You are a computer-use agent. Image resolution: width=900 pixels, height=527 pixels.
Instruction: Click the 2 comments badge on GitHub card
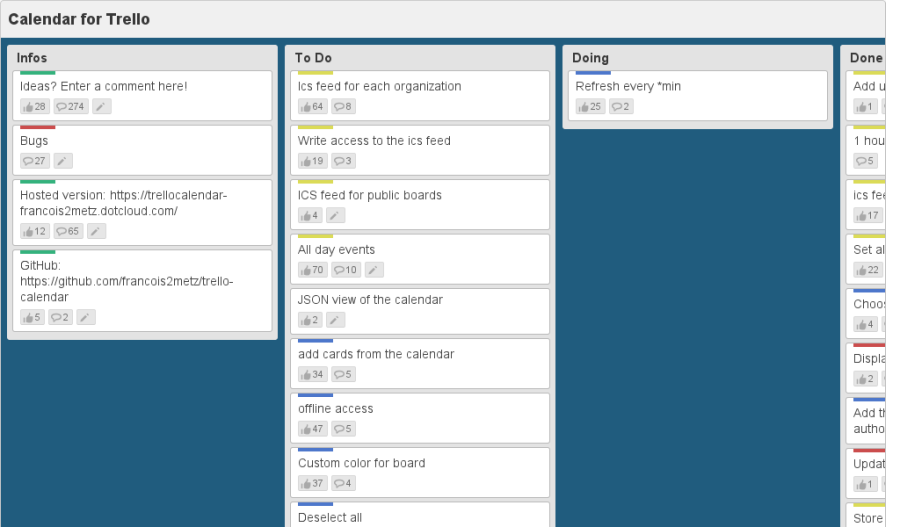[60, 317]
